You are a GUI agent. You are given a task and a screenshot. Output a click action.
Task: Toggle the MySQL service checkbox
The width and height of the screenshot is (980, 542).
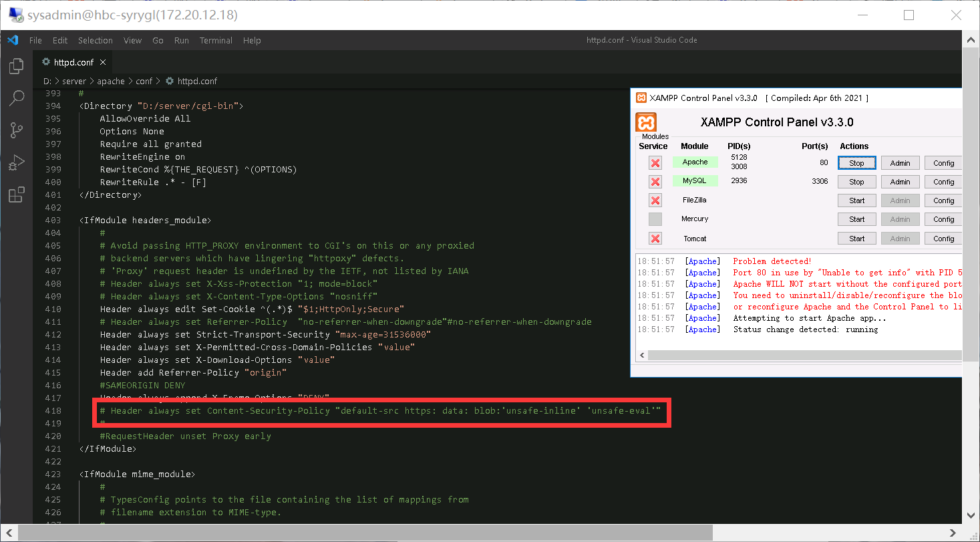coord(655,181)
